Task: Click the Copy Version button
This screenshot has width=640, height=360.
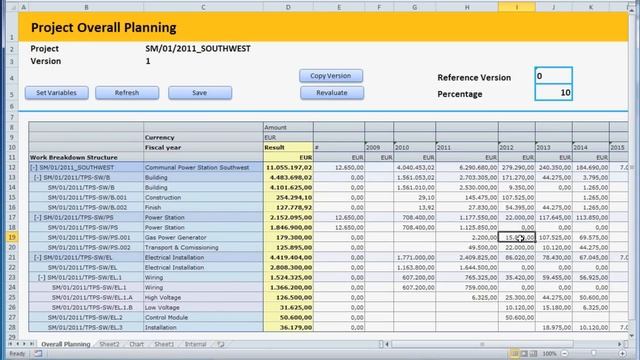Action: 331,76
